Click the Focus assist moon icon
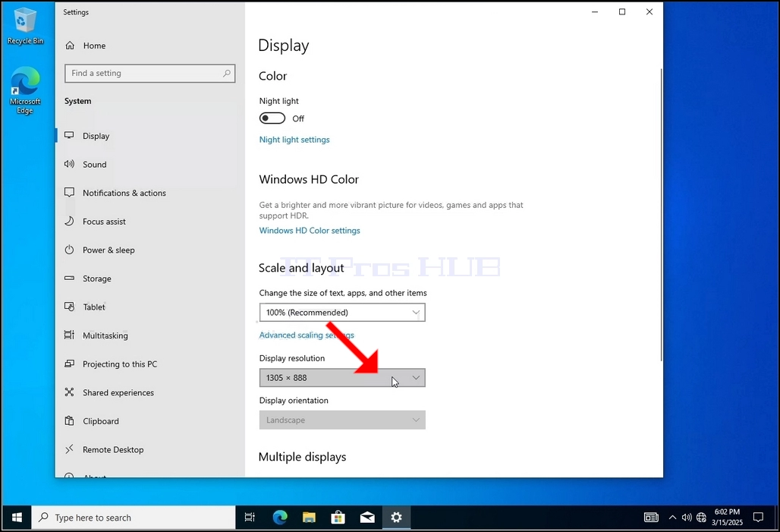Image resolution: width=780 pixels, height=532 pixels. click(x=70, y=221)
